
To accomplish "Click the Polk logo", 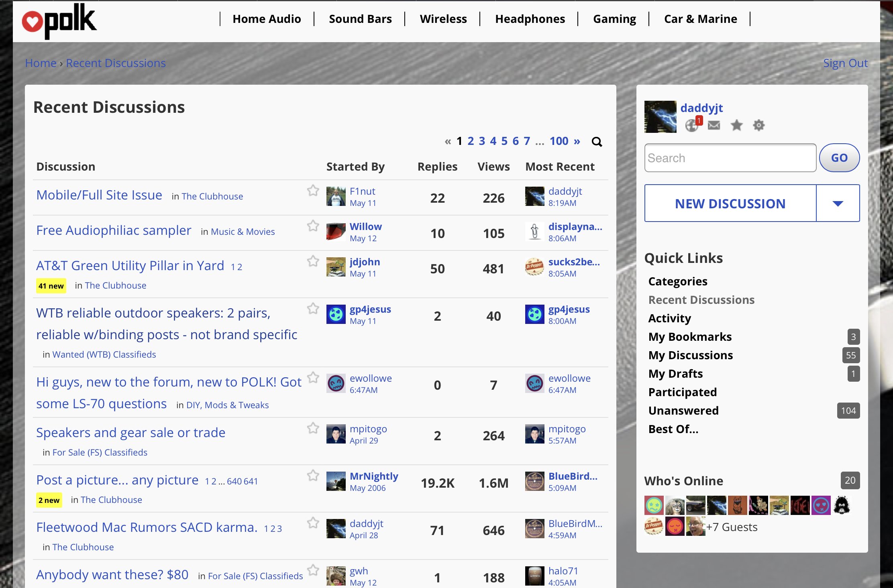I will coord(59,21).
